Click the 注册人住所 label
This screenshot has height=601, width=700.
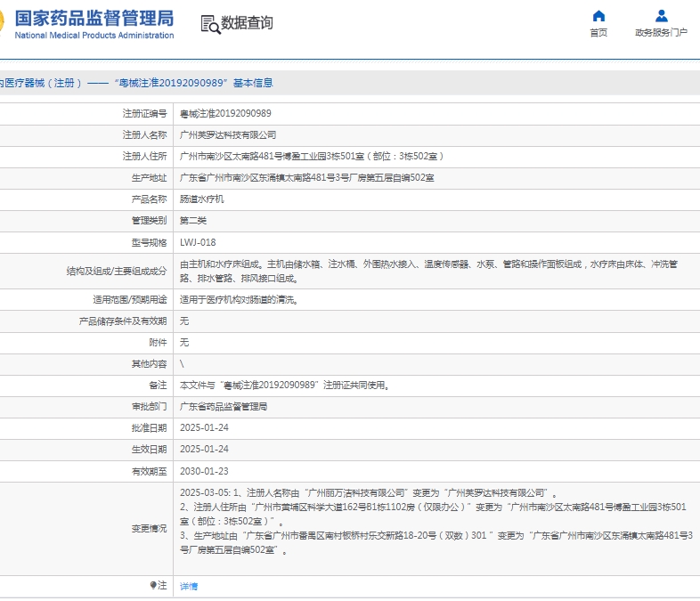pyautogui.click(x=144, y=157)
